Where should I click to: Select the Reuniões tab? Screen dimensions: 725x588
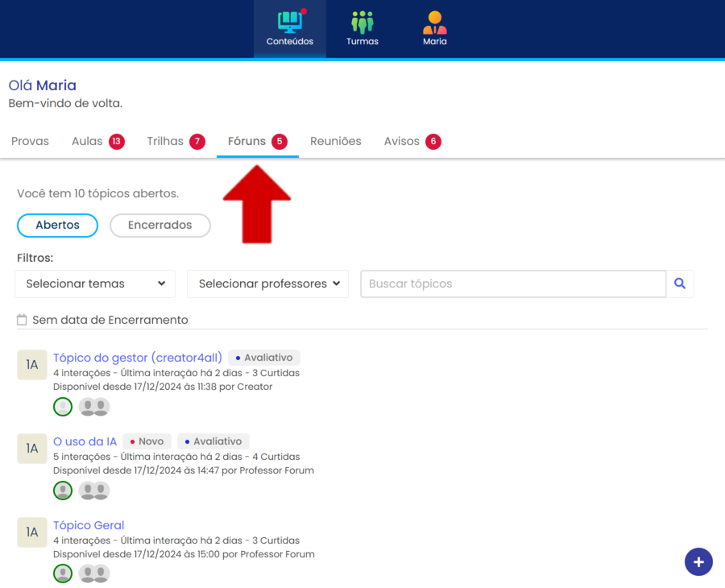[x=335, y=142]
